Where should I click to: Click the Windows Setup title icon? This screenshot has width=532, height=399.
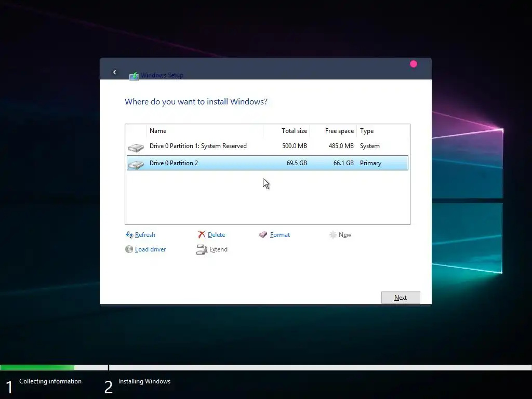(x=134, y=76)
